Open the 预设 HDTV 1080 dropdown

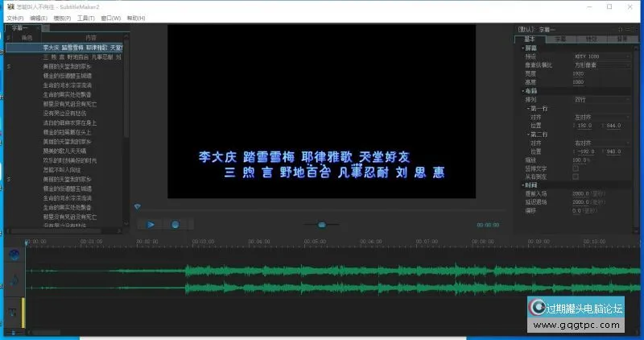pyautogui.click(x=601, y=56)
